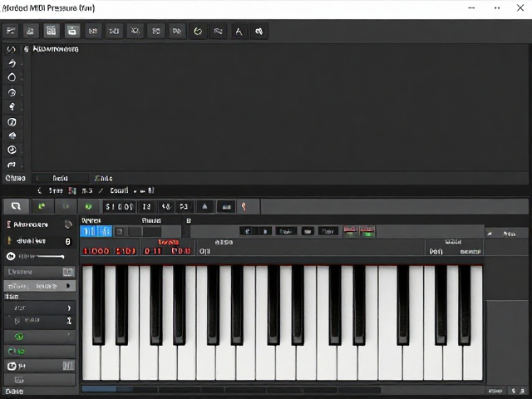The height and width of the screenshot is (399, 532).
Task: Click the music note circle sidebar icon
Action: point(12,122)
